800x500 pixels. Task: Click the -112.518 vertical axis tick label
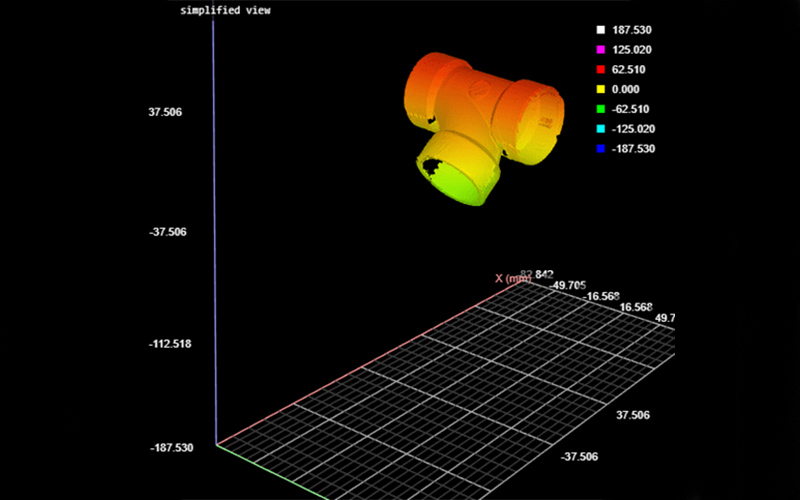coord(169,344)
